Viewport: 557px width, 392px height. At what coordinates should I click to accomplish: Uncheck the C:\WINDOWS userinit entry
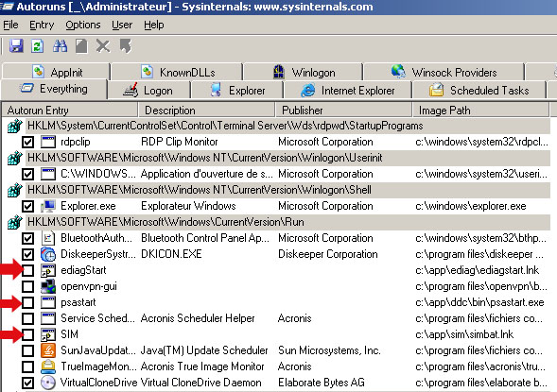click(x=27, y=174)
